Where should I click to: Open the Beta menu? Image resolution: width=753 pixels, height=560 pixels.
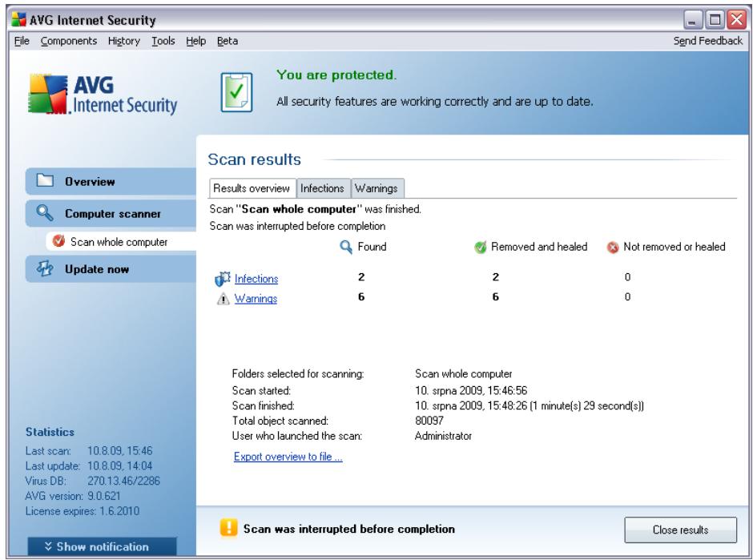(x=228, y=42)
